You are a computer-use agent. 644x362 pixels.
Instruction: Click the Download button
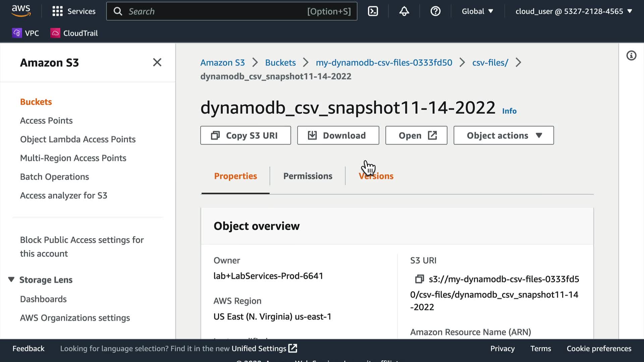338,135
